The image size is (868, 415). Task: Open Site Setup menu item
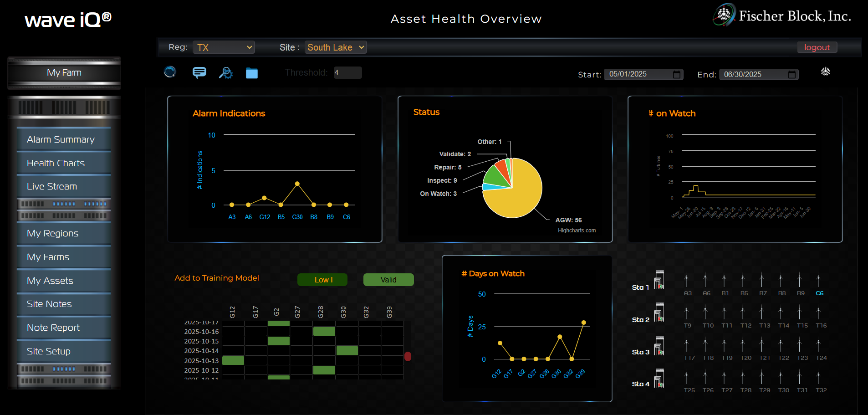pyautogui.click(x=64, y=351)
